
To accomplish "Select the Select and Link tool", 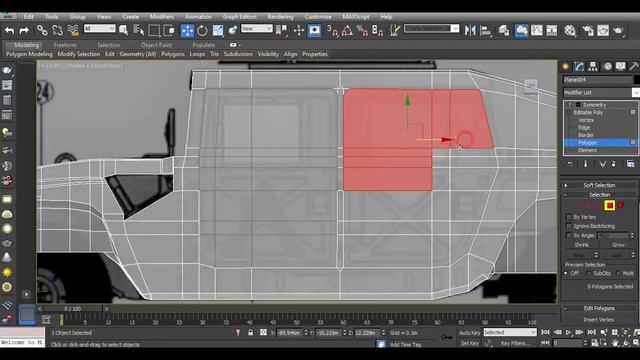I will (x=42, y=30).
